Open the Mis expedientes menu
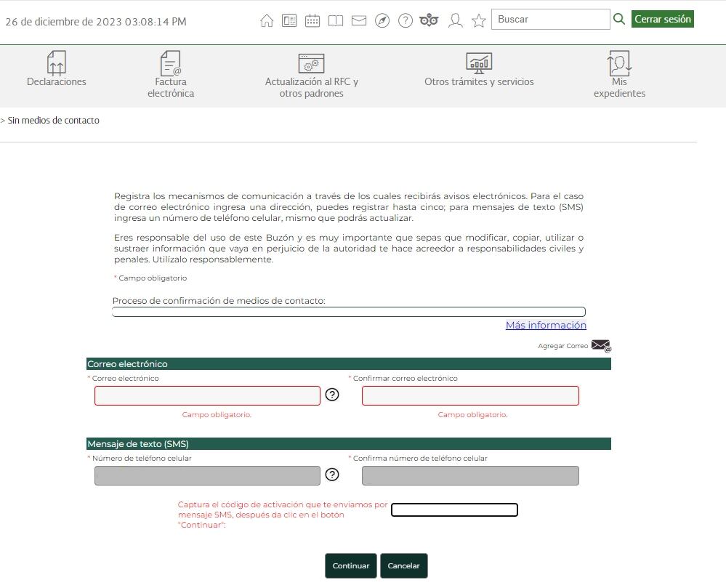Viewport: 726px width, 588px height. (619, 74)
